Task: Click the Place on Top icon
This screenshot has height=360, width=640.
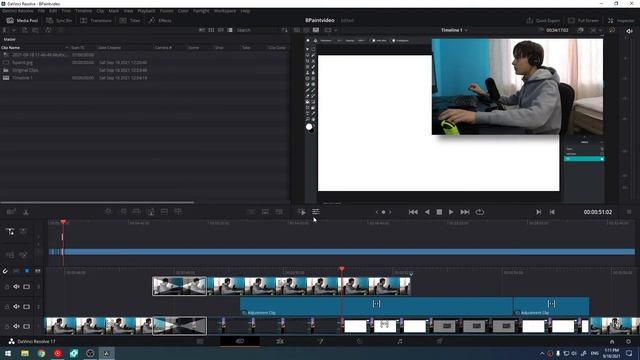Action: point(164,212)
